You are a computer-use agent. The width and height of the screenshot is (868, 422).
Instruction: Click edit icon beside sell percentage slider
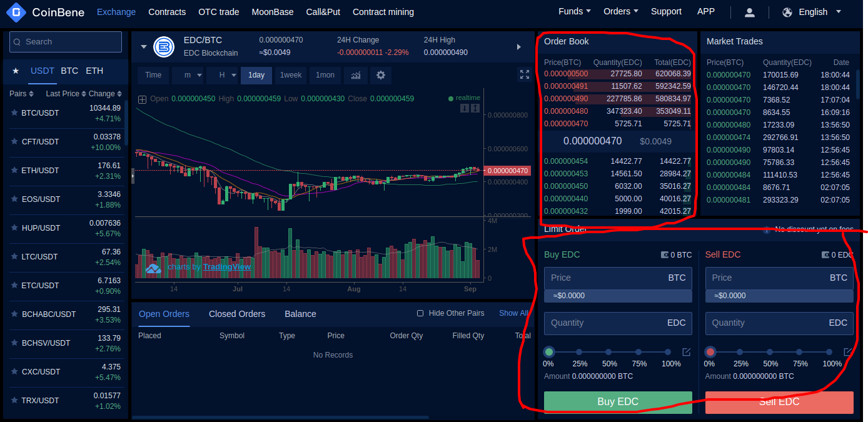click(848, 352)
